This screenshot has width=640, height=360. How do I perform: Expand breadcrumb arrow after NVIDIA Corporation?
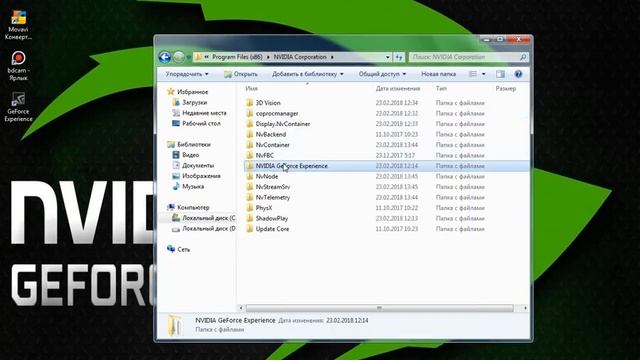point(332,57)
